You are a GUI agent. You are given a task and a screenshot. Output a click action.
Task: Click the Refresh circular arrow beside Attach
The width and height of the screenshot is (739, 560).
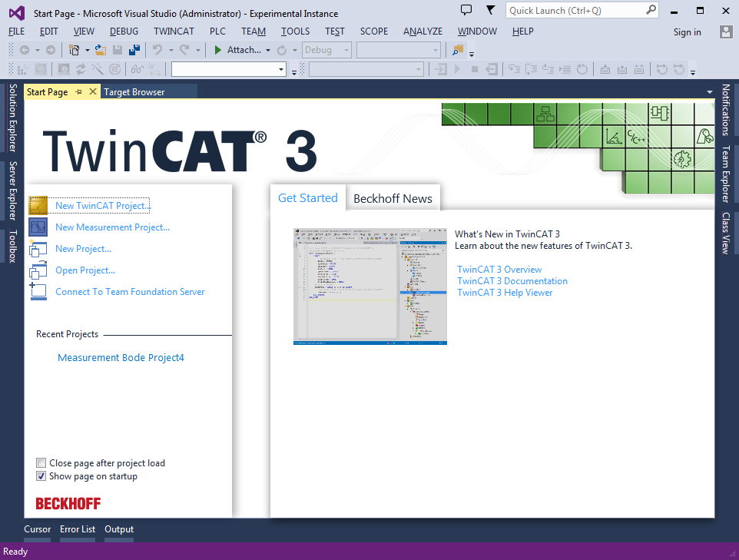click(282, 50)
